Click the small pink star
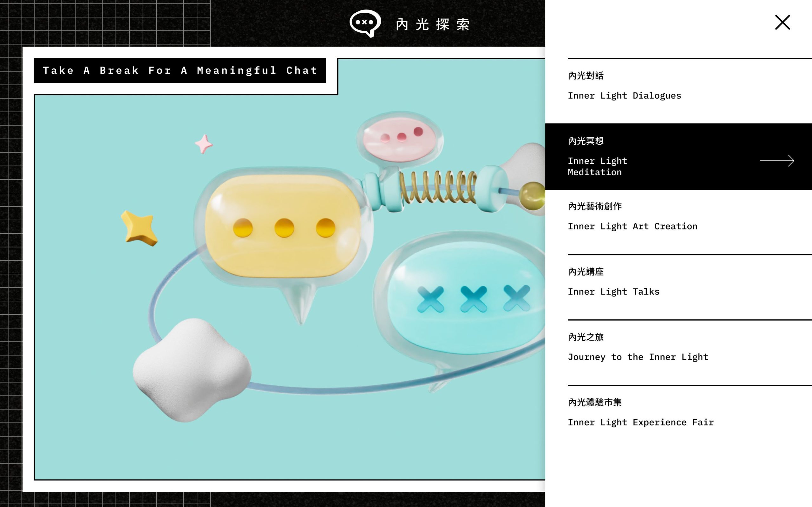The height and width of the screenshot is (507, 812). [x=204, y=144]
